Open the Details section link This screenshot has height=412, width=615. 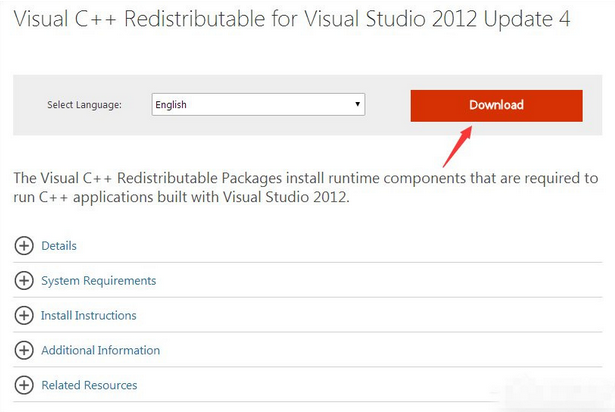(x=59, y=246)
